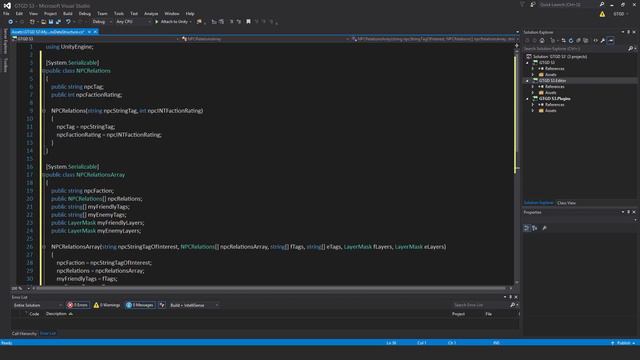Image resolution: width=640 pixels, height=360 pixels.
Task: Toggle the 0 Errors filter
Action: (x=78, y=305)
